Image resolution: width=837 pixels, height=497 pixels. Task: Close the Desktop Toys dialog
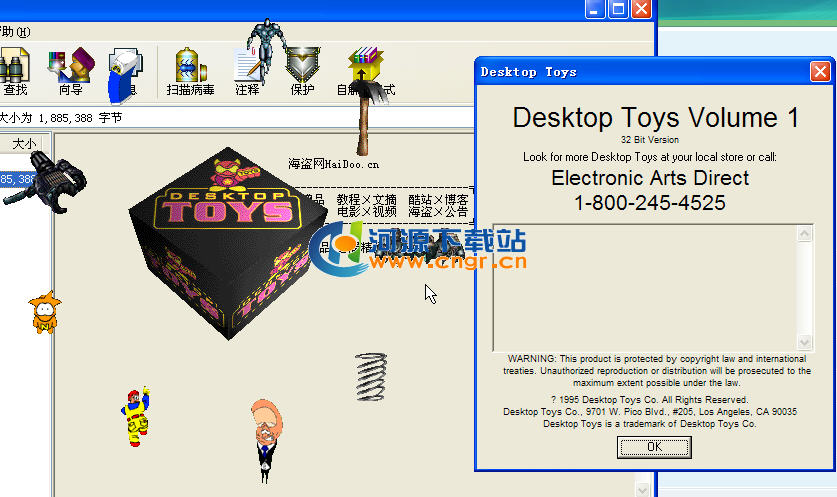click(820, 72)
